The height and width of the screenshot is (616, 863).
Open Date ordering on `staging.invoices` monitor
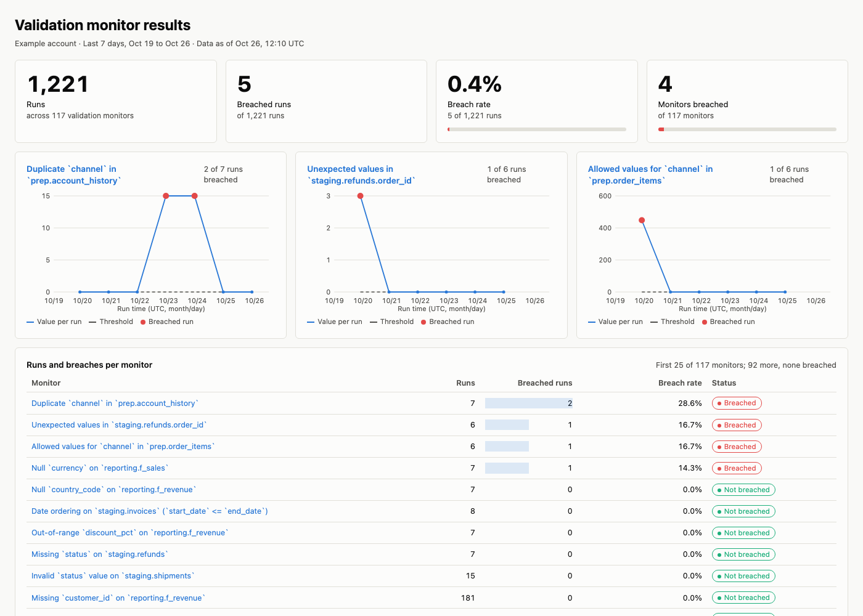150,511
